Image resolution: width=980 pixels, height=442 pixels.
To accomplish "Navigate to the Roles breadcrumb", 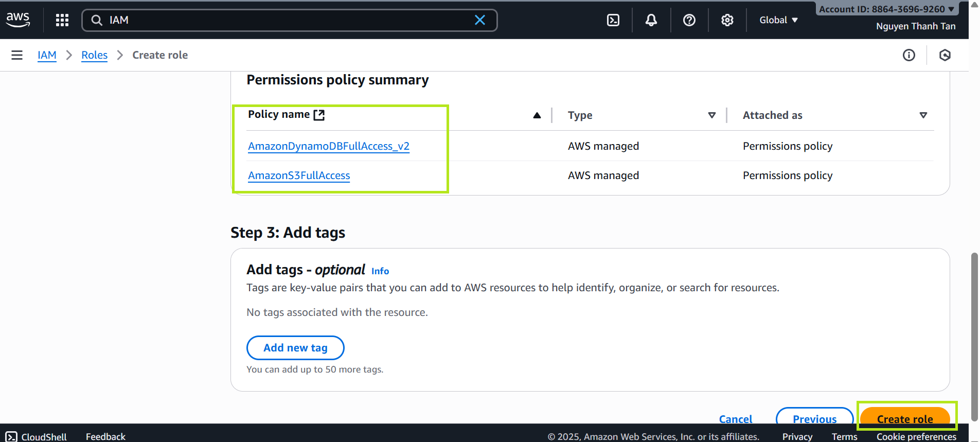I will pos(94,55).
